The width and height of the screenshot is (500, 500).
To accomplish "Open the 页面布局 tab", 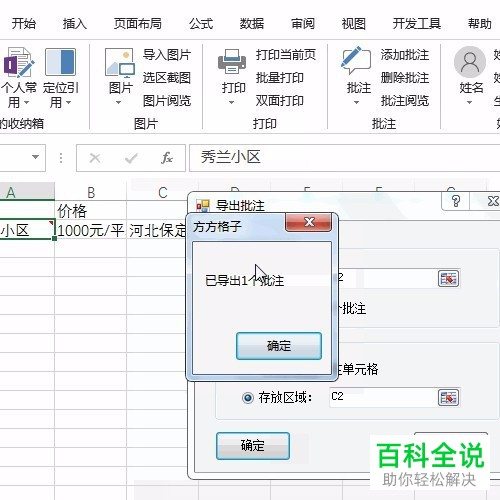I will point(138,24).
